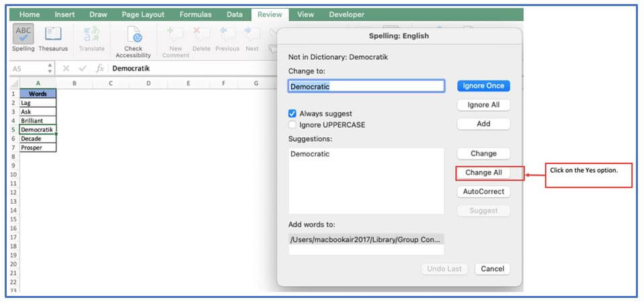This screenshot has height=304, width=644.
Task: Select row 10 header
Action: (13, 175)
